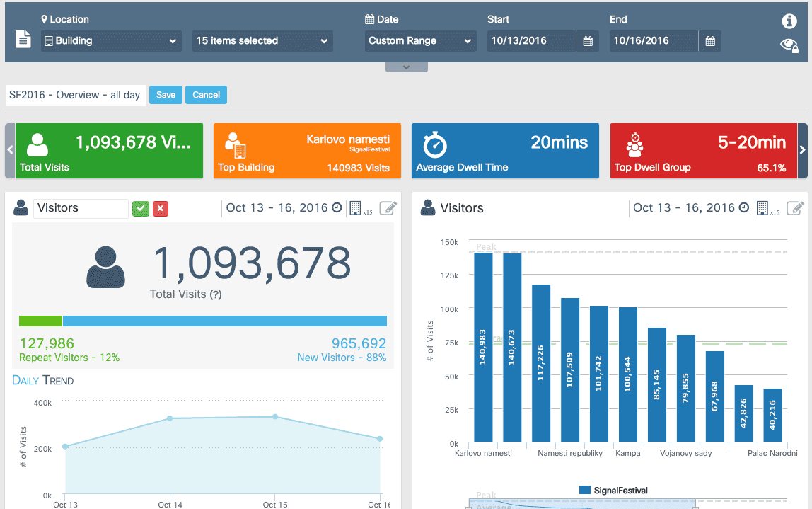Expand the 15 items selected dropdown

[262, 41]
